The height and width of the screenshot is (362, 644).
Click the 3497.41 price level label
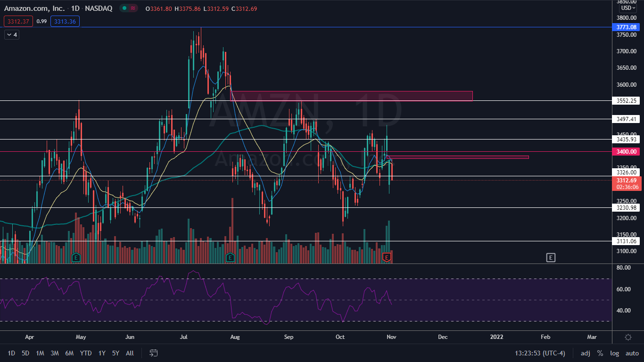[x=626, y=119]
